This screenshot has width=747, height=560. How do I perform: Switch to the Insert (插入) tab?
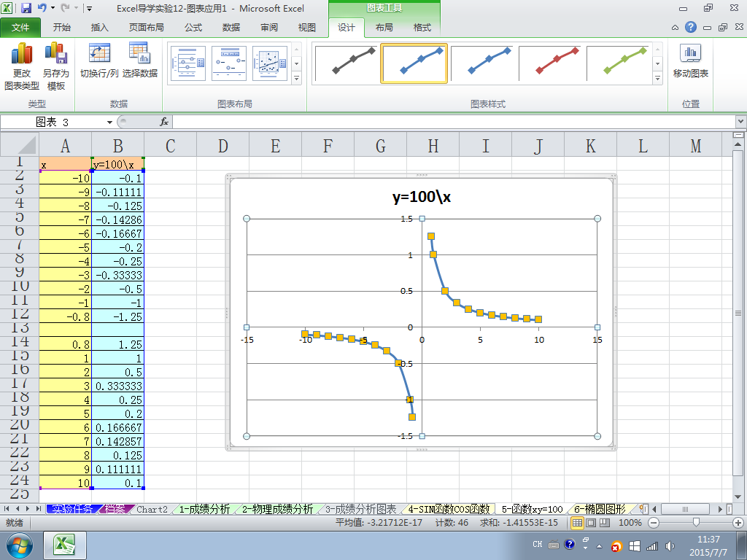99,27
